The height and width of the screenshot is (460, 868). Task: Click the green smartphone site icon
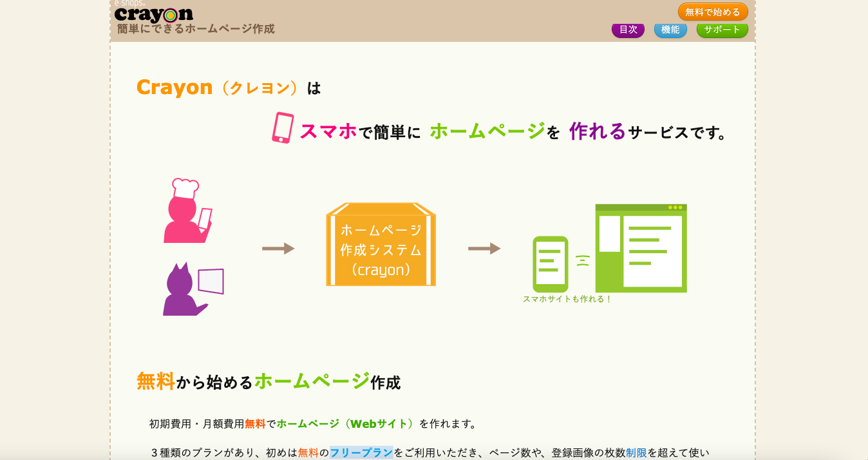point(551,264)
